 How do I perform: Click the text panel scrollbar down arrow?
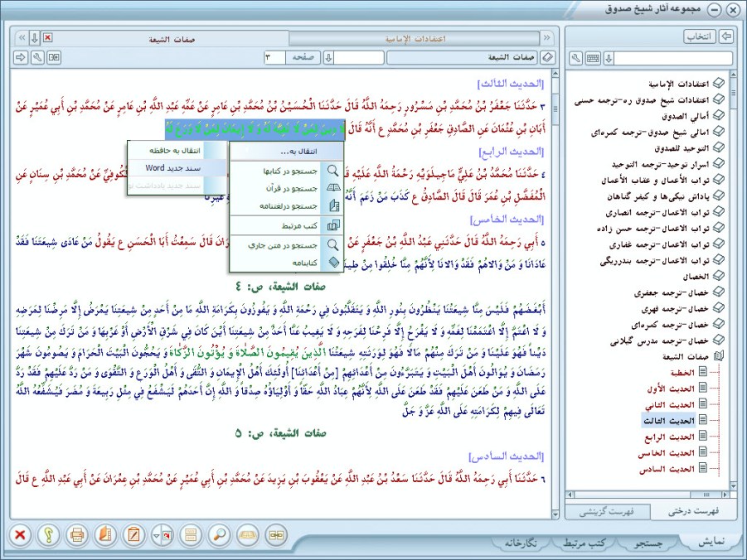coord(555,514)
